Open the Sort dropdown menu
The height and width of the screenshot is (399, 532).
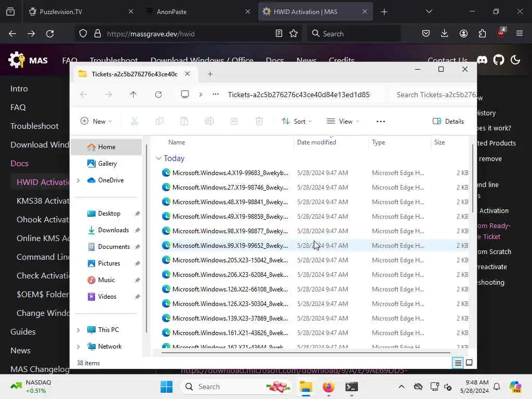(x=297, y=121)
